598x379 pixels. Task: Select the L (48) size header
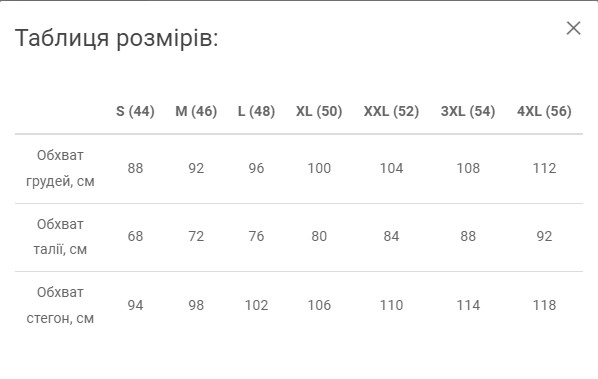click(256, 111)
